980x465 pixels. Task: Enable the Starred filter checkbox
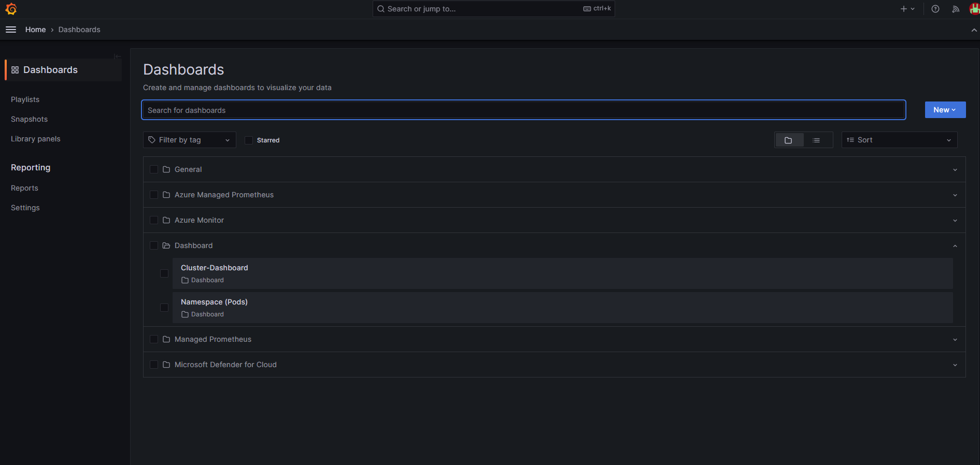249,140
